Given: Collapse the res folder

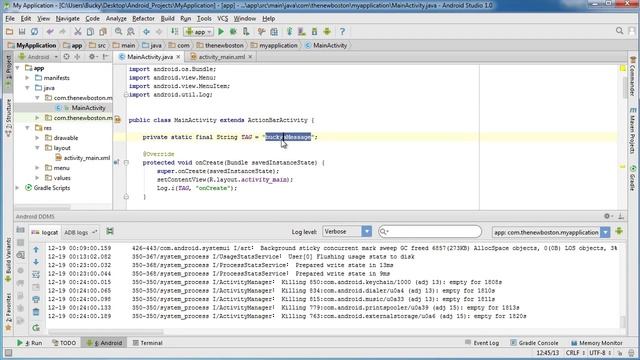Looking at the screenshot, I should (x=28, y=128).
